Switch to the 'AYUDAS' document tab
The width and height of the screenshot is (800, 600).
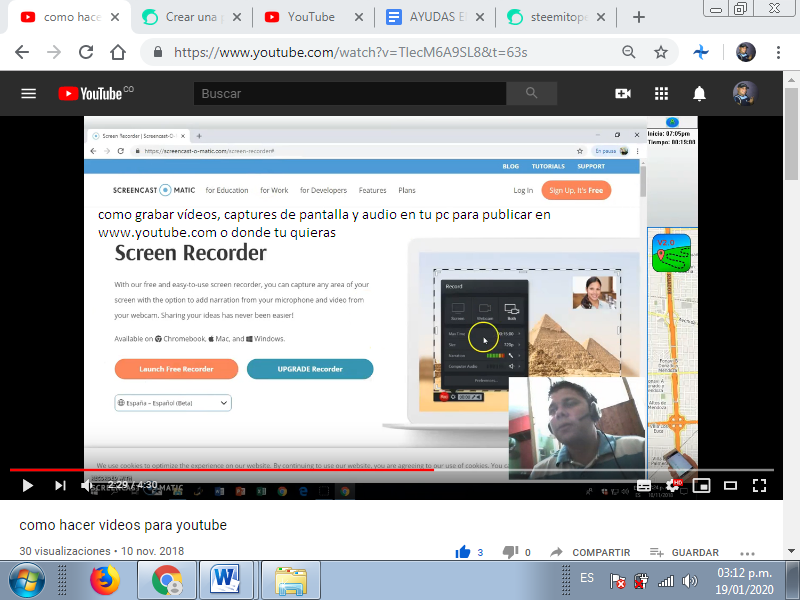(435, 17)
